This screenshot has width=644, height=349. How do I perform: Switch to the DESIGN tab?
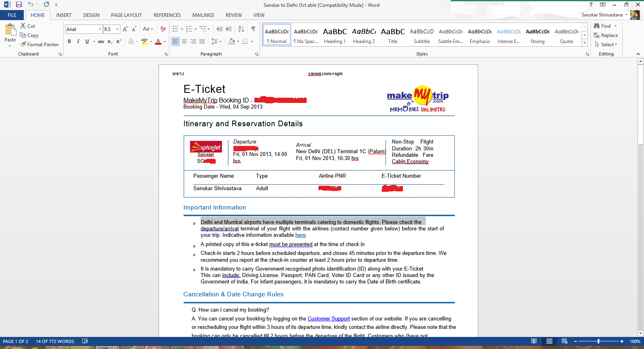[x=91, y=15]
